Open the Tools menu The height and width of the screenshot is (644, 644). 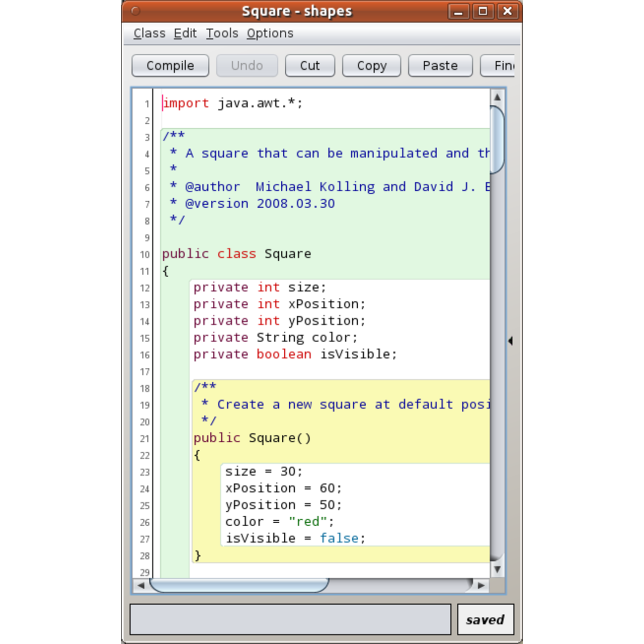(222, 33)
